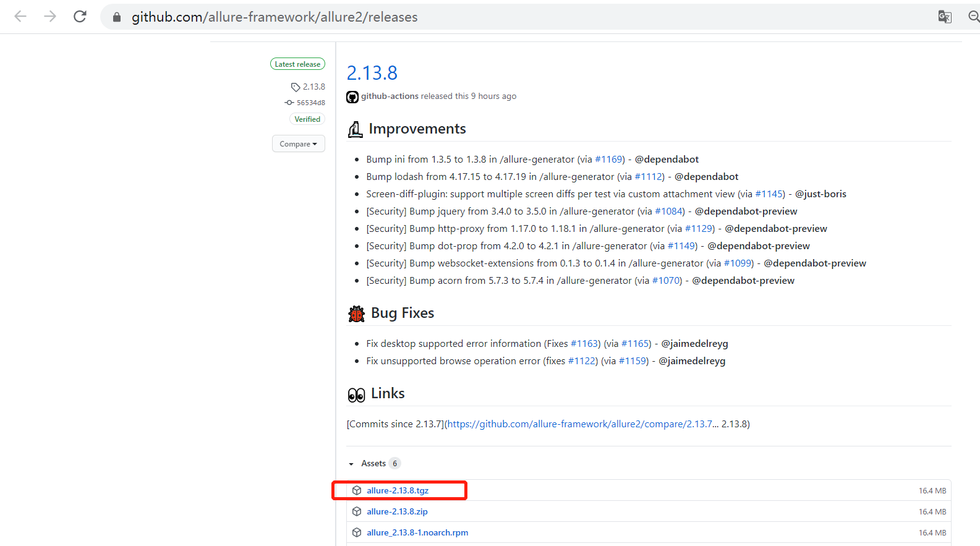Open the zoom control in address bar
The width and height of the screenshot is (980, 546).
tap(974, 17)
